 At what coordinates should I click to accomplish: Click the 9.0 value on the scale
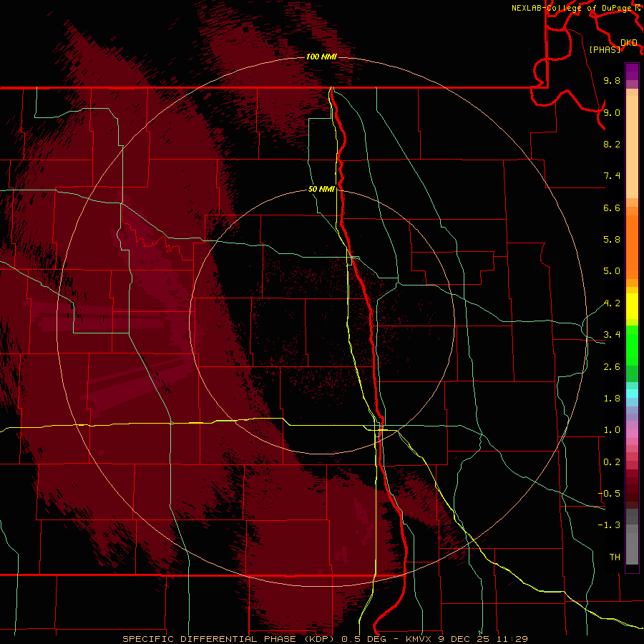[612, 112]
